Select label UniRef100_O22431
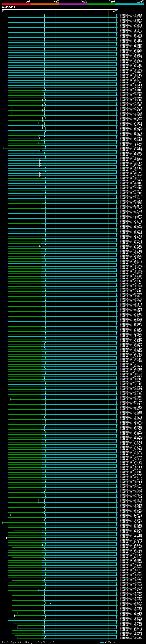This screenshot has height=644, width=146. 131,115
